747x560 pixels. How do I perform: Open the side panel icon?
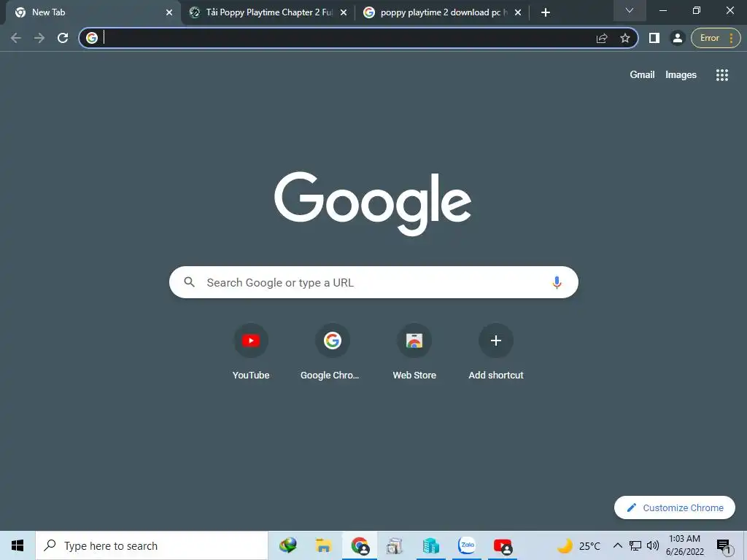click(654, 38)
